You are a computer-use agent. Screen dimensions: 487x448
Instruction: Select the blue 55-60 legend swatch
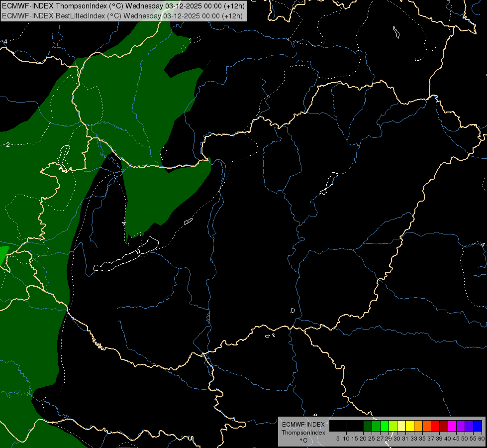pos(478,426)
